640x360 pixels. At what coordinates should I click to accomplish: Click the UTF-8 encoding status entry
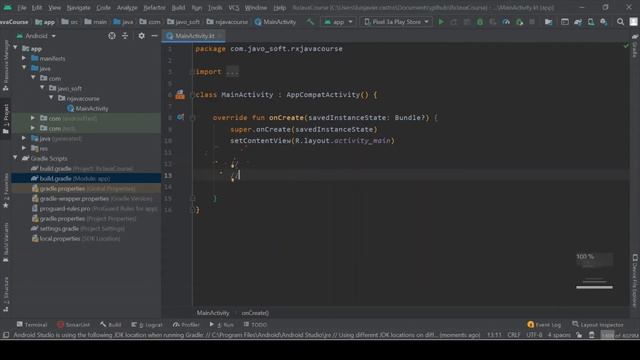(x=534, y=335)
